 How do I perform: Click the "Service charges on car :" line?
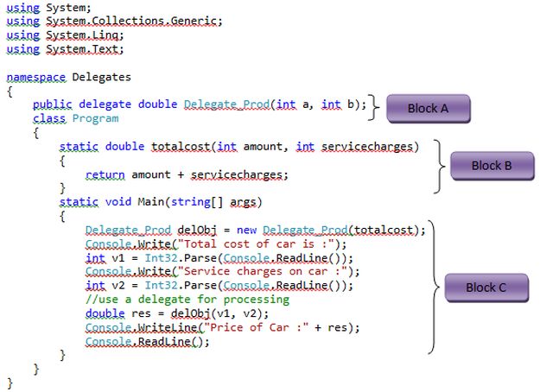(222, 272)
